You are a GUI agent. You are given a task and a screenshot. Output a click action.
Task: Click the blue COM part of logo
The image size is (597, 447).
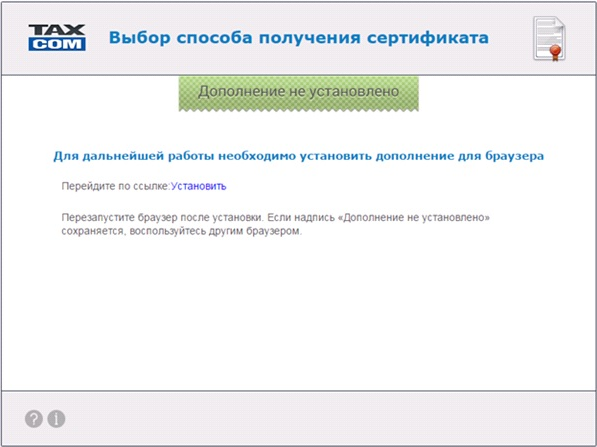(x=57, y=44)
